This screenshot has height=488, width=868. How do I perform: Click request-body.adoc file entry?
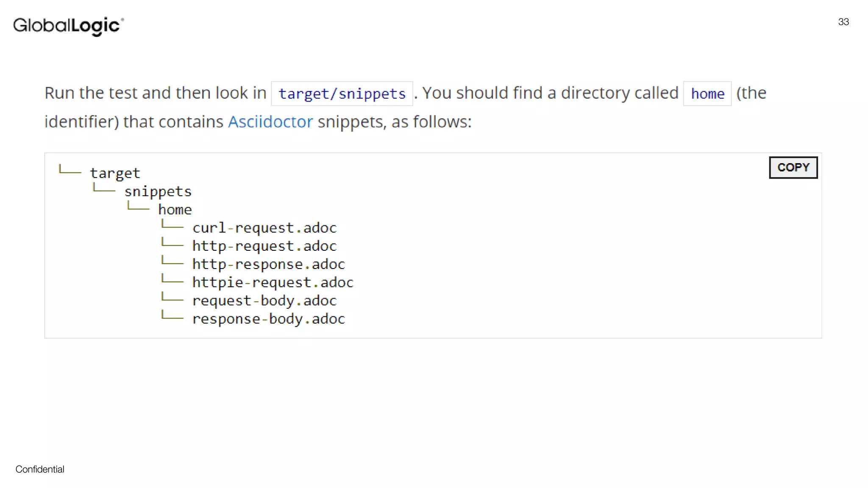[x=264, y=301]
